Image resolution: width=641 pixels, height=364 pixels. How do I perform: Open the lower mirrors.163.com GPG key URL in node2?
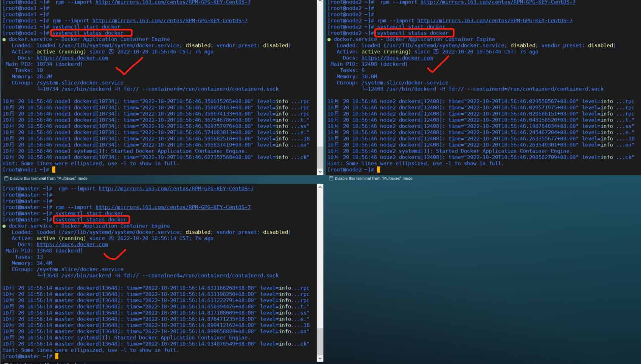[495, 21]
